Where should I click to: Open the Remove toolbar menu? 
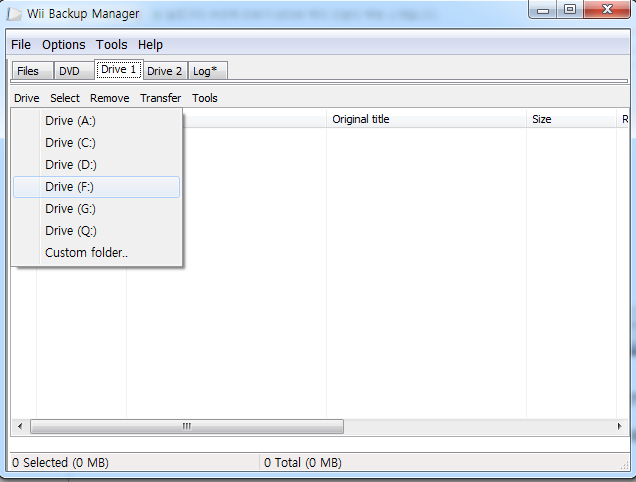pos(110,98)
